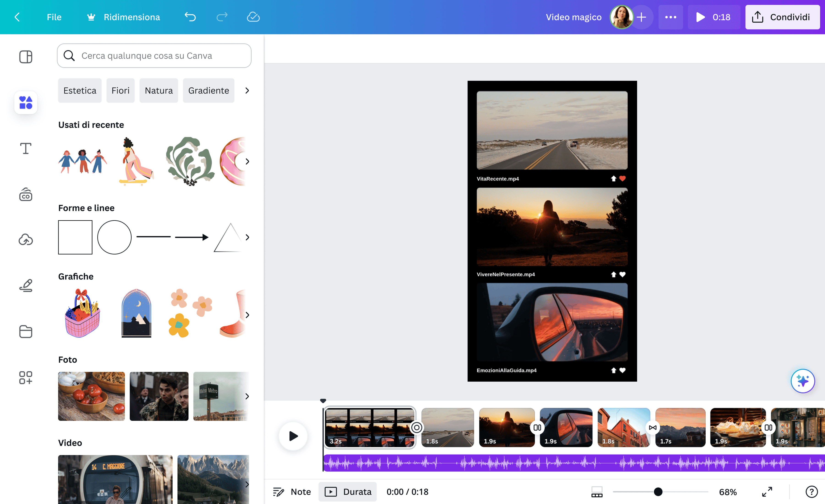825x504 pixels.
Task: Toggle the heart on VivereNelPresente.mp4
Action: point(622,274)
